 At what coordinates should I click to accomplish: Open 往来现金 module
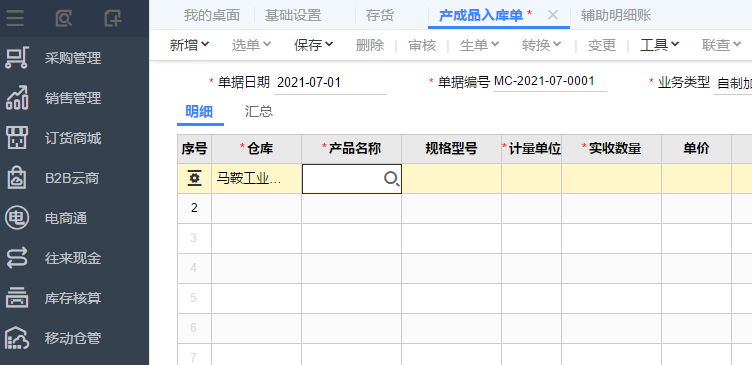click(x=74, y=258)
